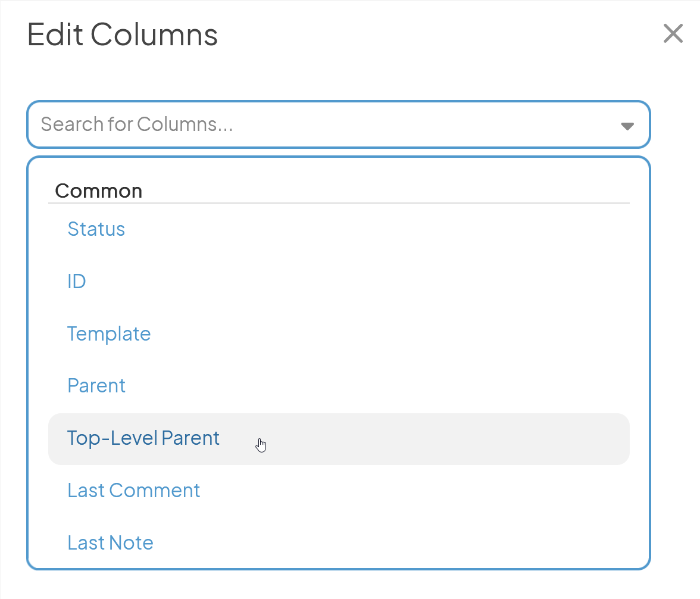The height and width of the screenshot is (599, 700).
Task: Focus the column search combo box
Action: click(338, 124)
